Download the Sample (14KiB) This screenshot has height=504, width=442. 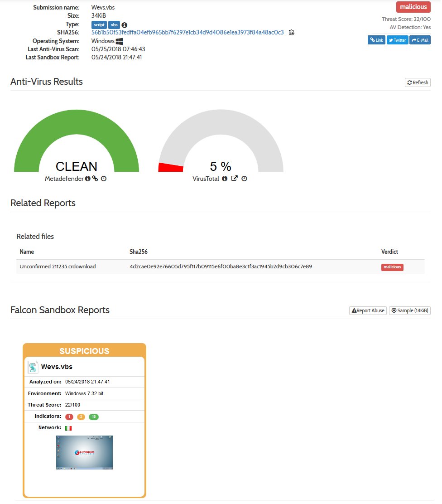pyautogui.click(x=409, y=310)
